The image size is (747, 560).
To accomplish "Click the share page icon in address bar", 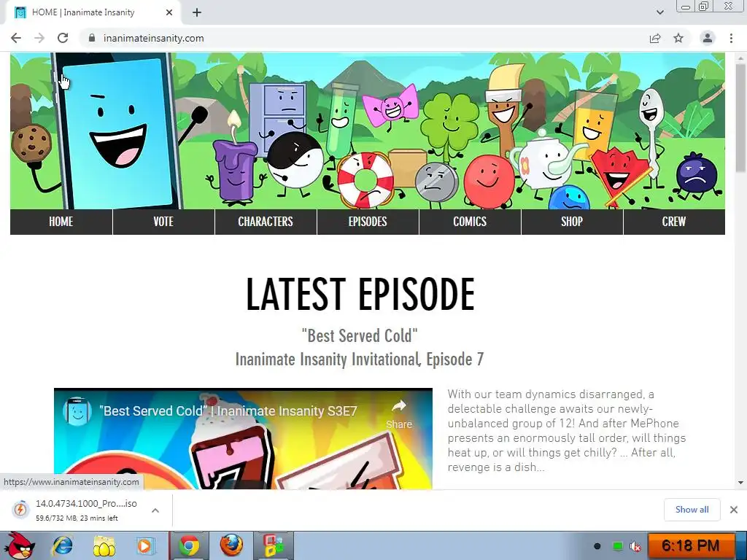I will click(x=655, y=38).
